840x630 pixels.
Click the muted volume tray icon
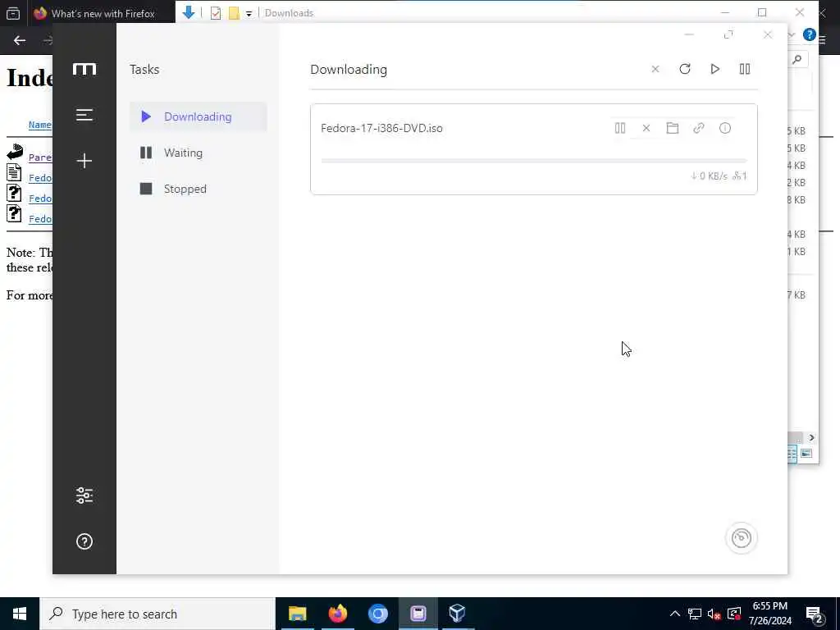click(714, 614)
